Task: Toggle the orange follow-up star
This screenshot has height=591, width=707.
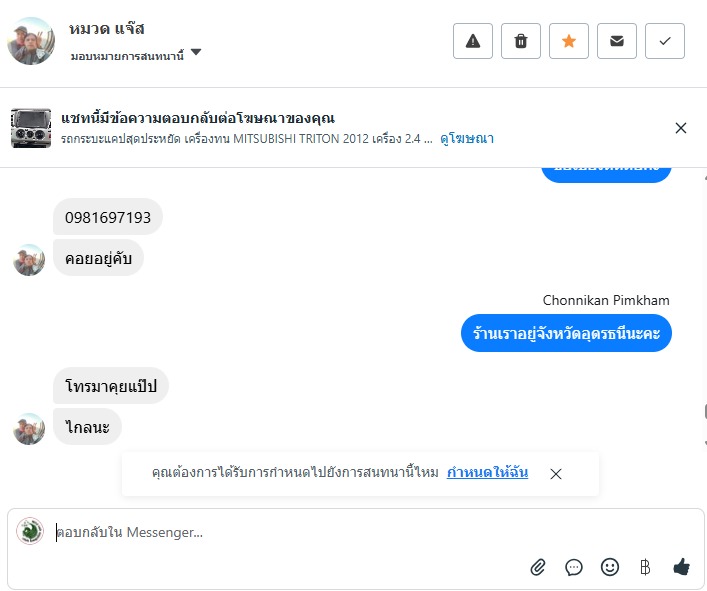Action: click(569, 41)
